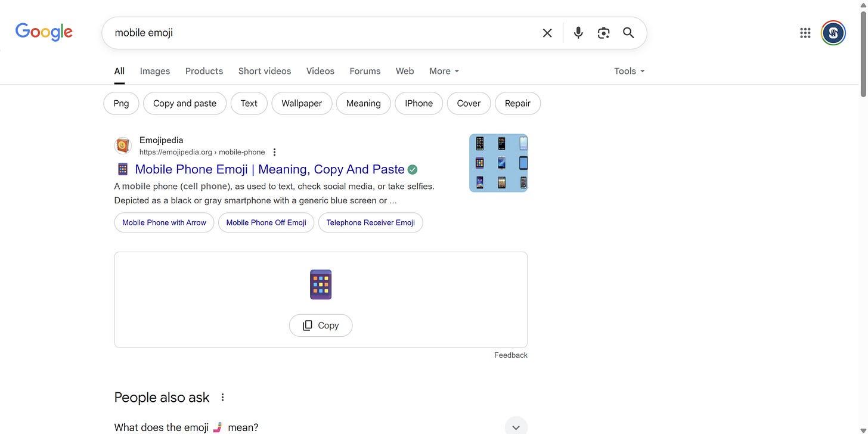This screenshot has height=434, width=868.
Task: Expand the More search filters dropdown
Action: (444, 71)
